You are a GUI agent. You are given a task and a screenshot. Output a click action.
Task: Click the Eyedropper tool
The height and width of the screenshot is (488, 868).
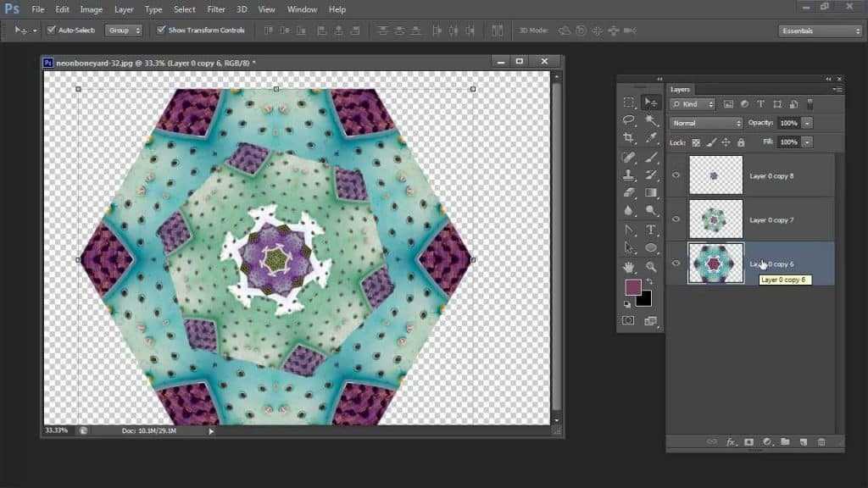click(651, 138)
